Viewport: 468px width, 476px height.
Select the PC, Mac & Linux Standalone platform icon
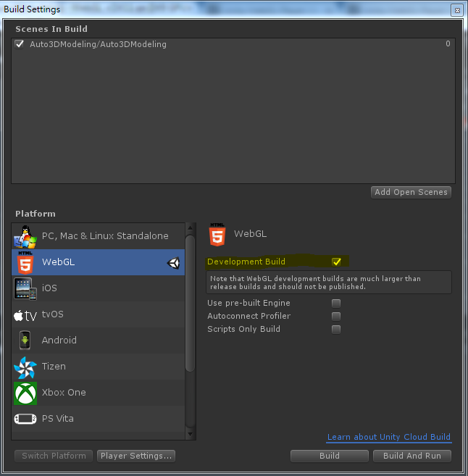(25, 236)
